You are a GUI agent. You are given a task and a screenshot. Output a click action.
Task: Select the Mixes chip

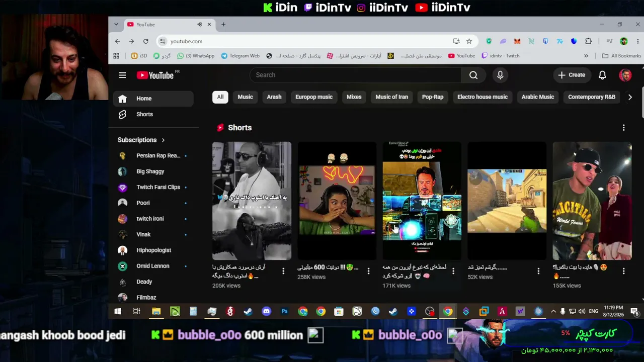click(354, 97)
